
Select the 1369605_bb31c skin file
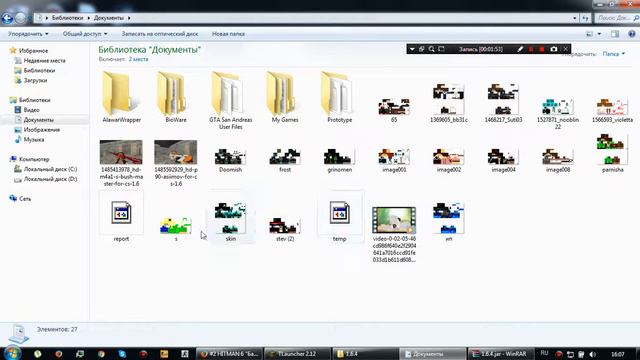pyautogui.click(x=449, y=103)
